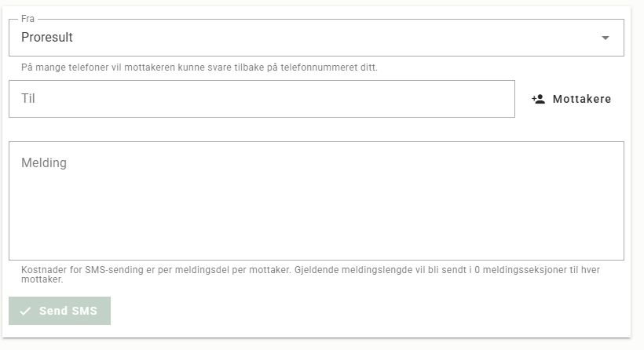Select the Proresult sender value
This screenshot has width=644, height=350.
pos(47,38)
